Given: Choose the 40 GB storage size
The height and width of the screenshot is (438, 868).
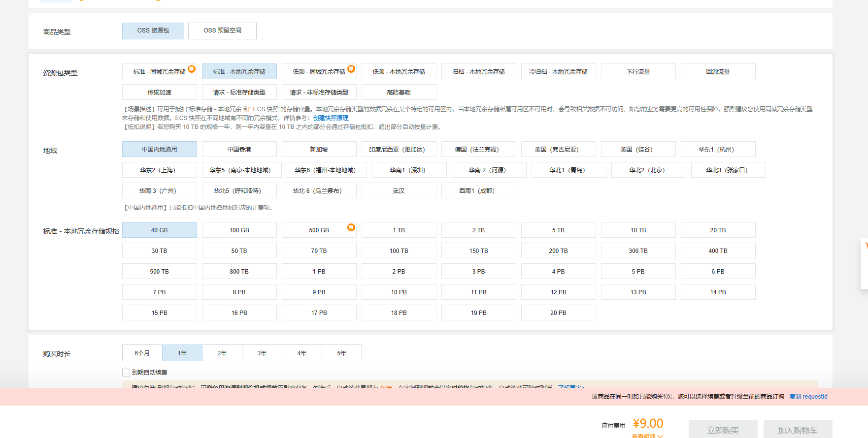Looking at the screenshot, I should tap(160, 230).
